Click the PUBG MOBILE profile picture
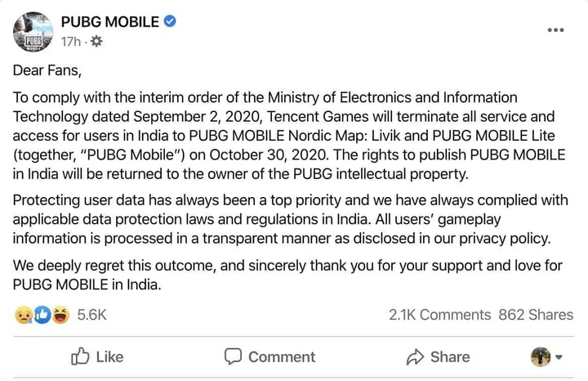This screenshot has height=381, width=588. coord(33,32)
